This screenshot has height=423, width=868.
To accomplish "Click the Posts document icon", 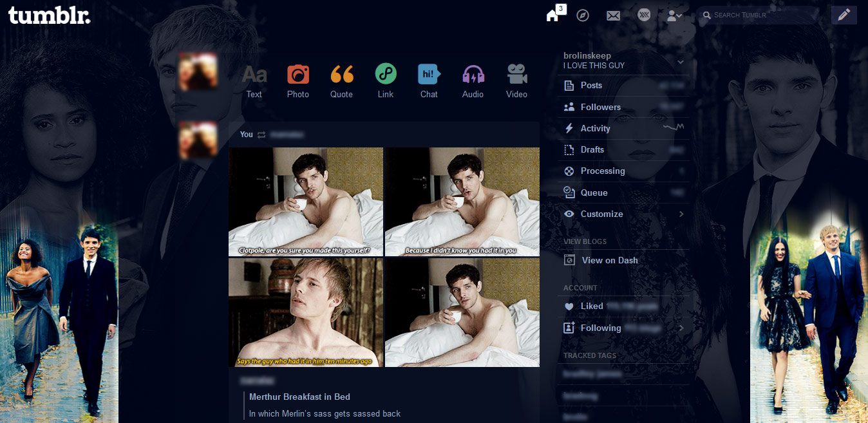I will [x=569, y=86].
